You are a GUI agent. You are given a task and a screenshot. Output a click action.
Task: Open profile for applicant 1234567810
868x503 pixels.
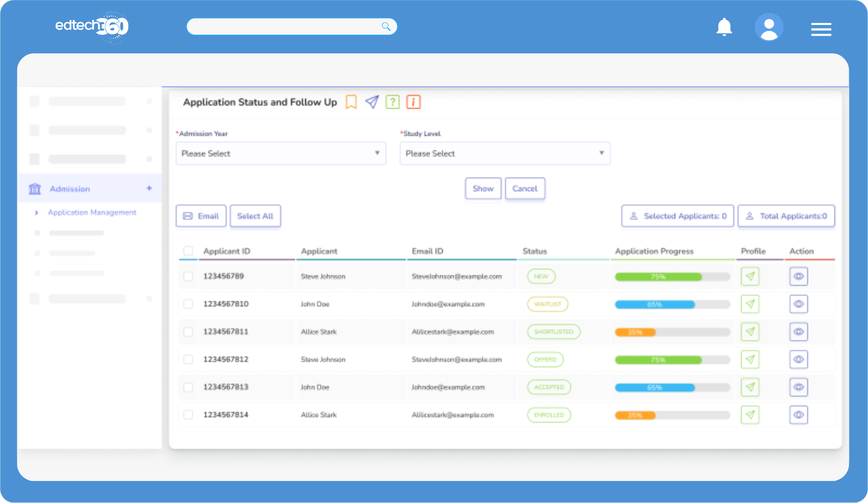click(750, 304)
